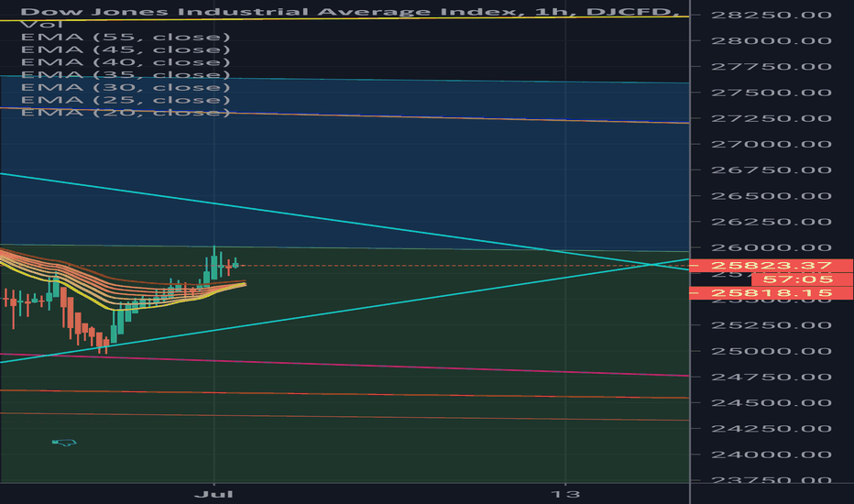Click the 13 date label on time axis
The height and width of the screenshot is (504, 854).
(565, 494)
